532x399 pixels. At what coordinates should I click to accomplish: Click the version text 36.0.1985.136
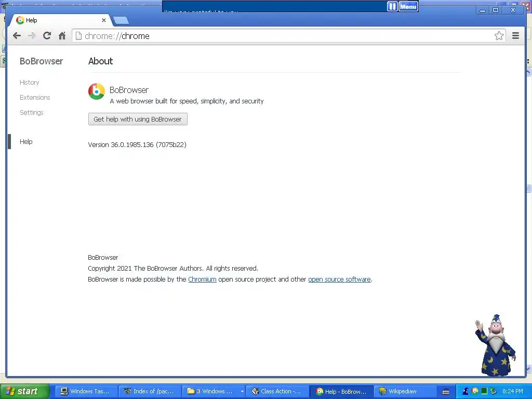coord(137,144)
